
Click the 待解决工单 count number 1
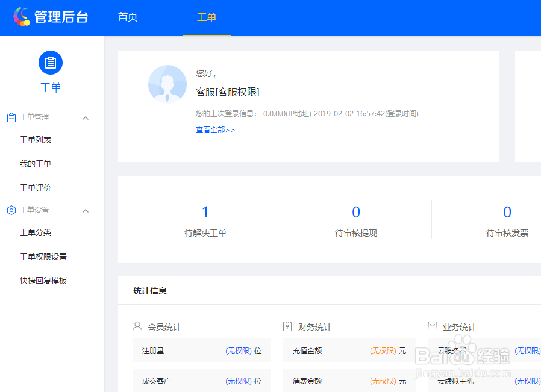point(205,211)
